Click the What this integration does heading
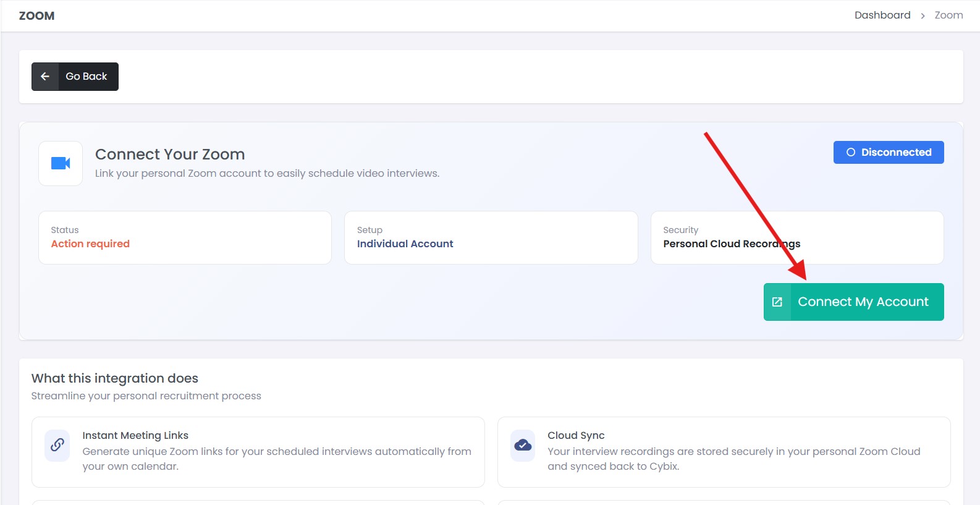The height and width of the screenshot is (505, 980). coord(115,378)
